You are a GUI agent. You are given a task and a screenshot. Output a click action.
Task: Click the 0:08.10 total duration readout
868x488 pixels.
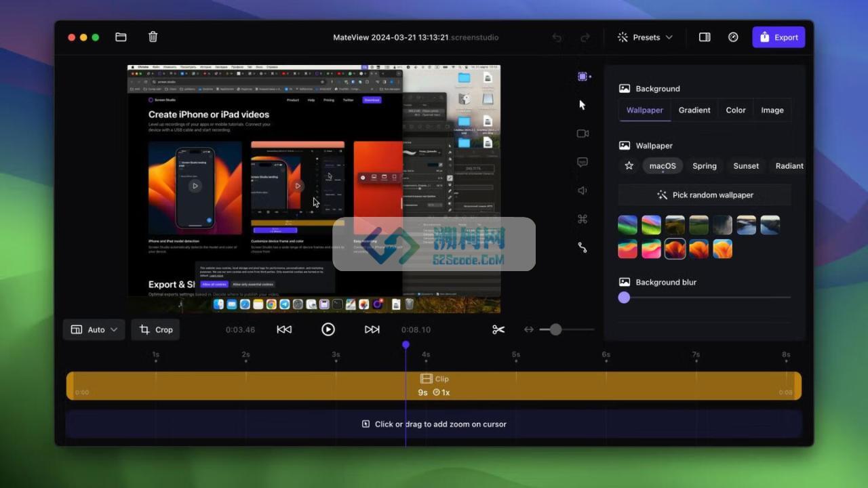[x=416, y=329]
